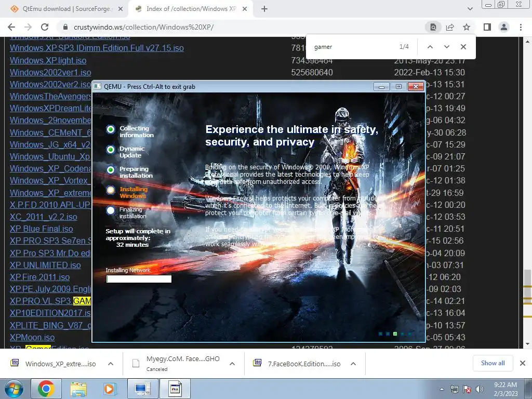Image resolution: width=532 pixels, height=399 pixels.
Task: Open Windows Explorer from the taskbar
Action: [x=78, y=389]
